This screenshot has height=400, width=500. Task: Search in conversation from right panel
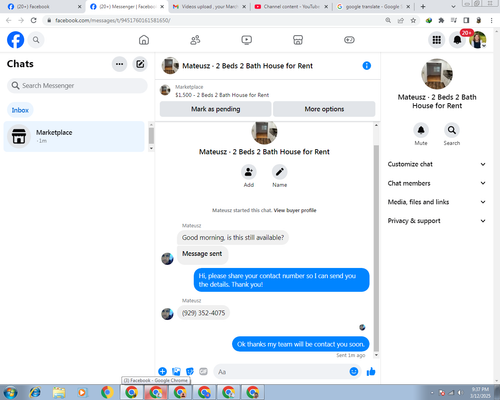pos(452,130)
